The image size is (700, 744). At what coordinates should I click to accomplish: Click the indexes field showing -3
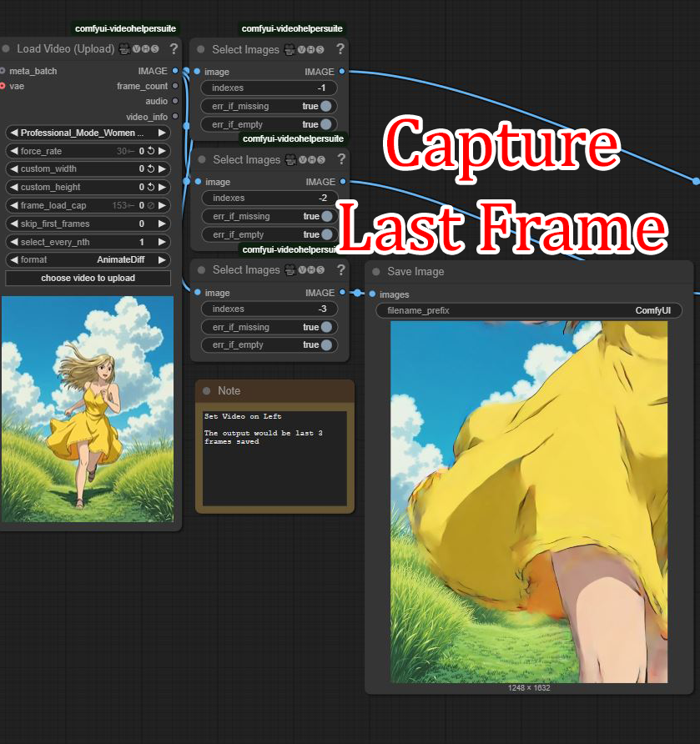(x=269, y=309)
